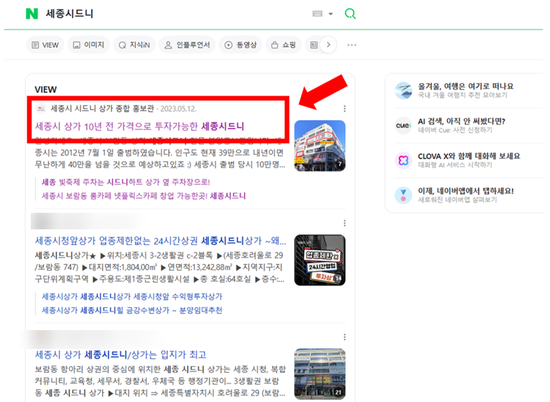550x402 pixels.
Task: Open post 세종시 상가 10년 전 가격으로 투자가능한 세종시드니
Action: [140, 126]
